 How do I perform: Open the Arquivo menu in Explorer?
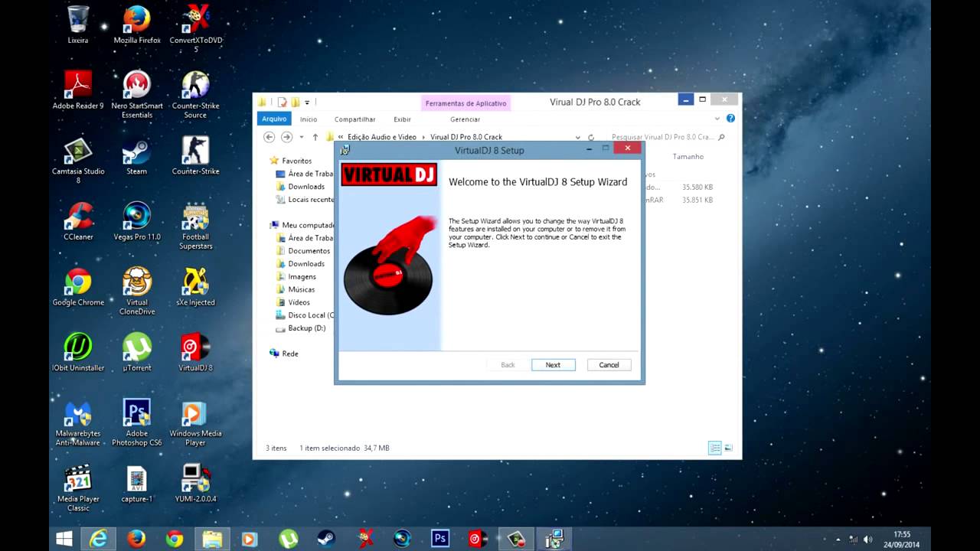274,119
